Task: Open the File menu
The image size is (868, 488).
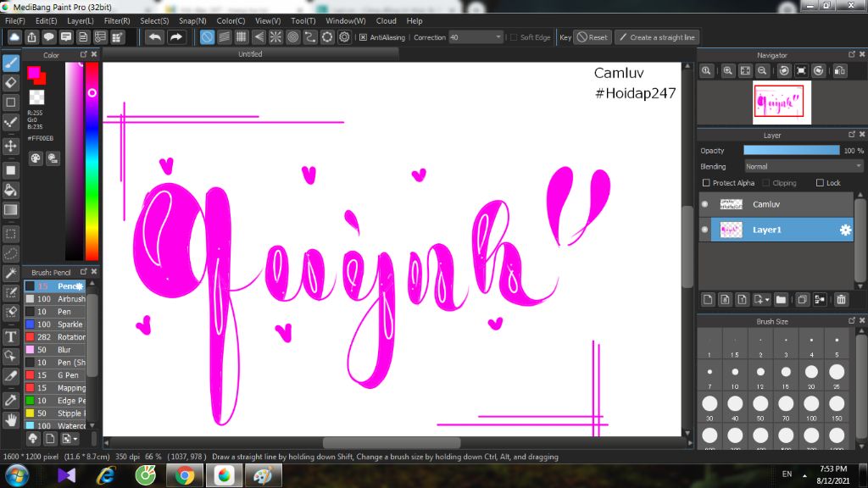Action: pos(15,20)
